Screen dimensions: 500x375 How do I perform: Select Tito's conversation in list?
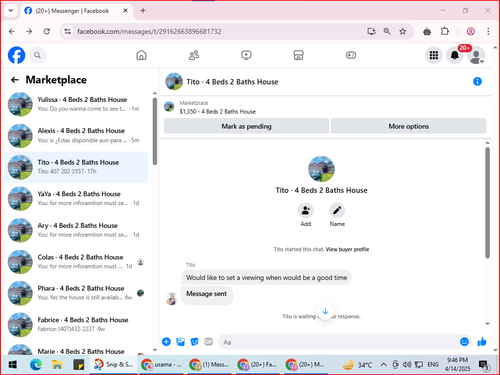point(76,167)
